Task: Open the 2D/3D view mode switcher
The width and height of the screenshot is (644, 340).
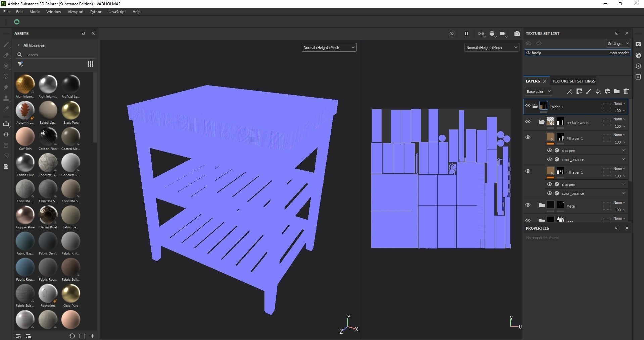Action: click(482, 34)
